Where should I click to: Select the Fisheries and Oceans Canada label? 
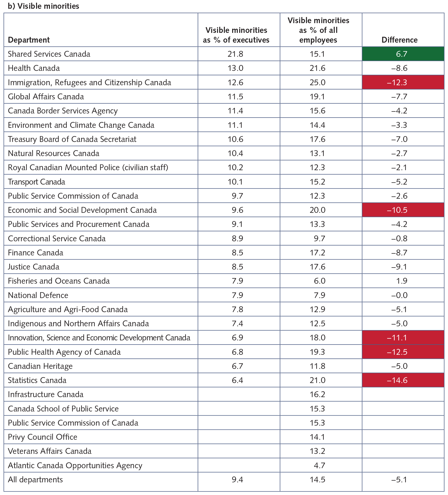pyautogui.click(x=59, y=281)
